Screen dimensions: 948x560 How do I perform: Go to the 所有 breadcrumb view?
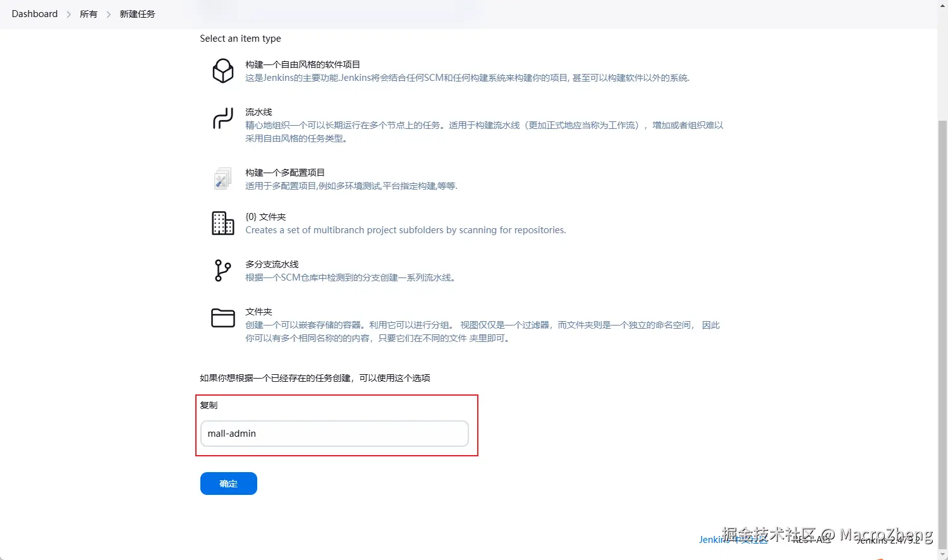[x=88, y=14]
